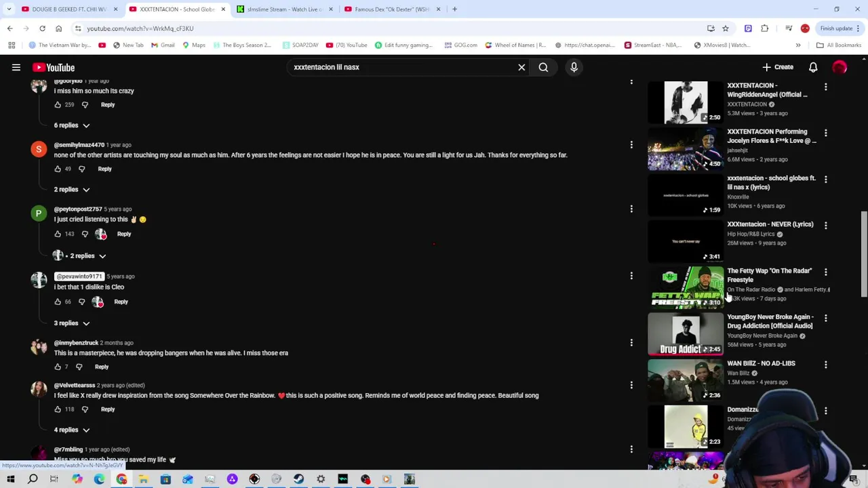Screen dimensions: 868x488
Task: Open Task View on the taskbar
Action: [54, 479]
